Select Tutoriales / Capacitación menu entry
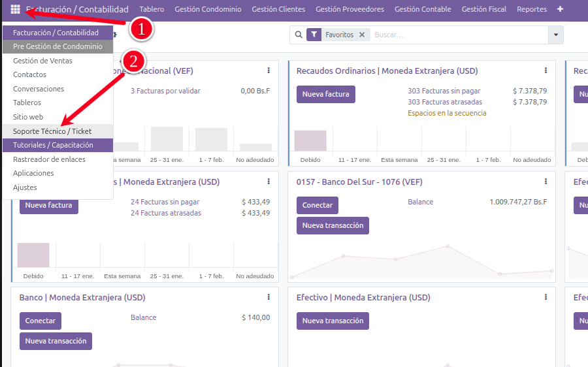Viewport: 588px width, 367px height. 53,145
